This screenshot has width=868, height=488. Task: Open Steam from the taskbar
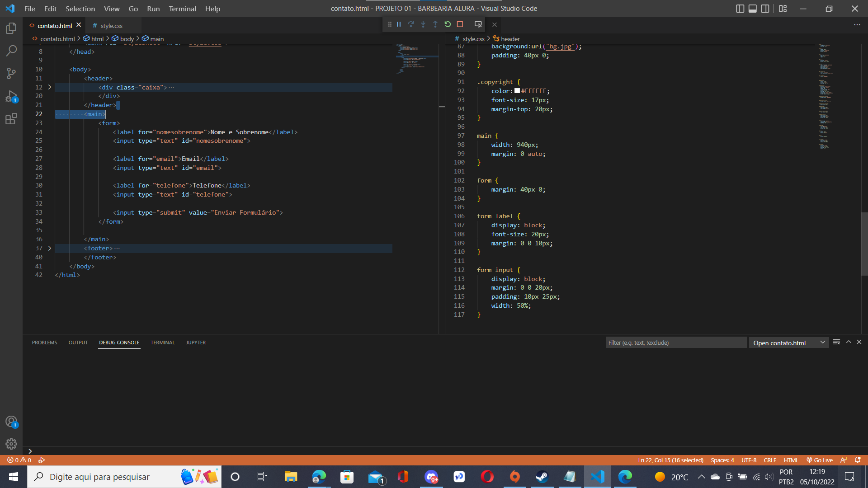tap(542, 477)
